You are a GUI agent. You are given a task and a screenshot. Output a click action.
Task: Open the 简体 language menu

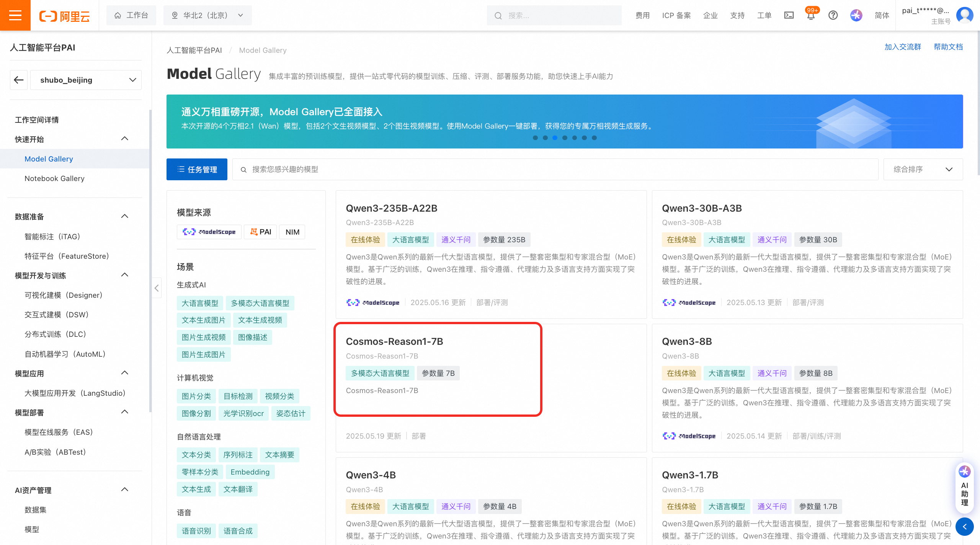882,15
